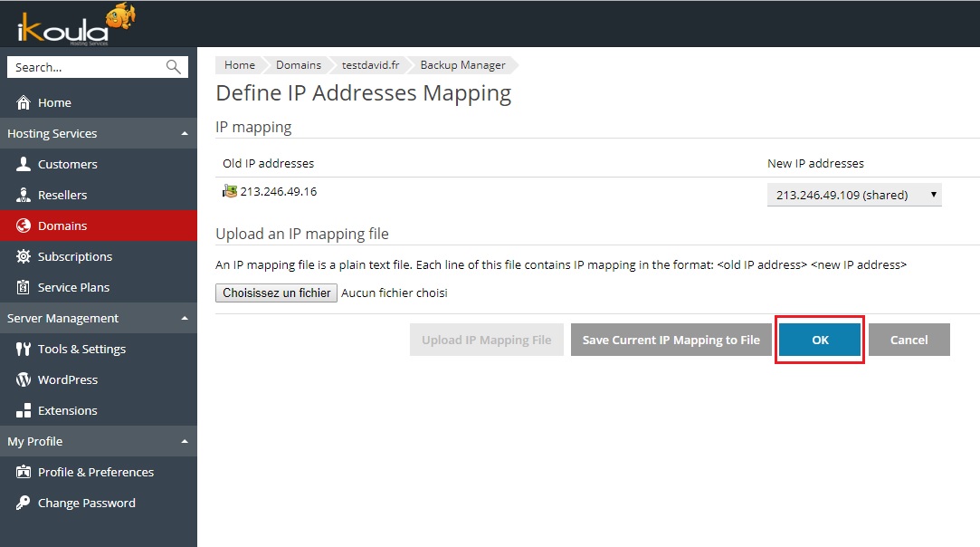
Task: Open Subscriptions in the sidebar
Action: coord(98,256)
